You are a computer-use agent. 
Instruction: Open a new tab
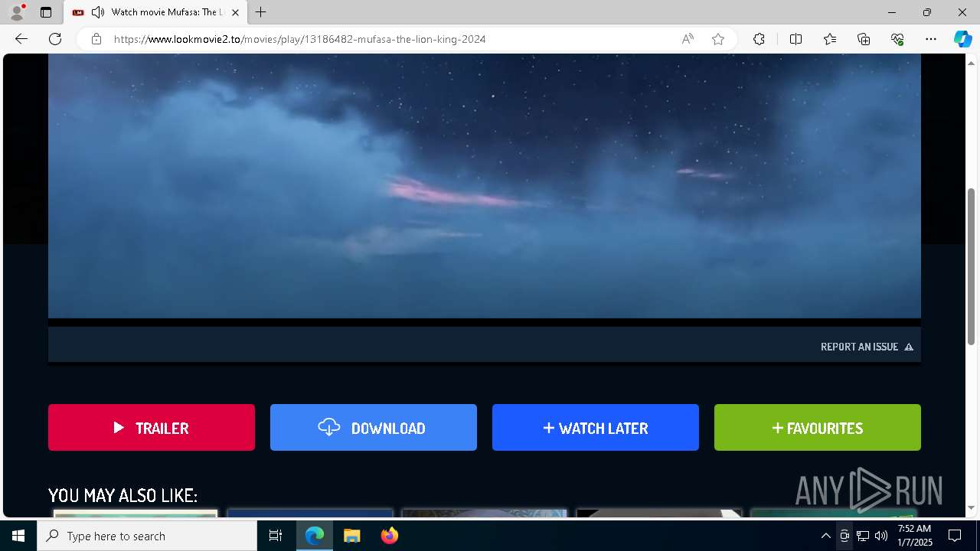(260, 12)
